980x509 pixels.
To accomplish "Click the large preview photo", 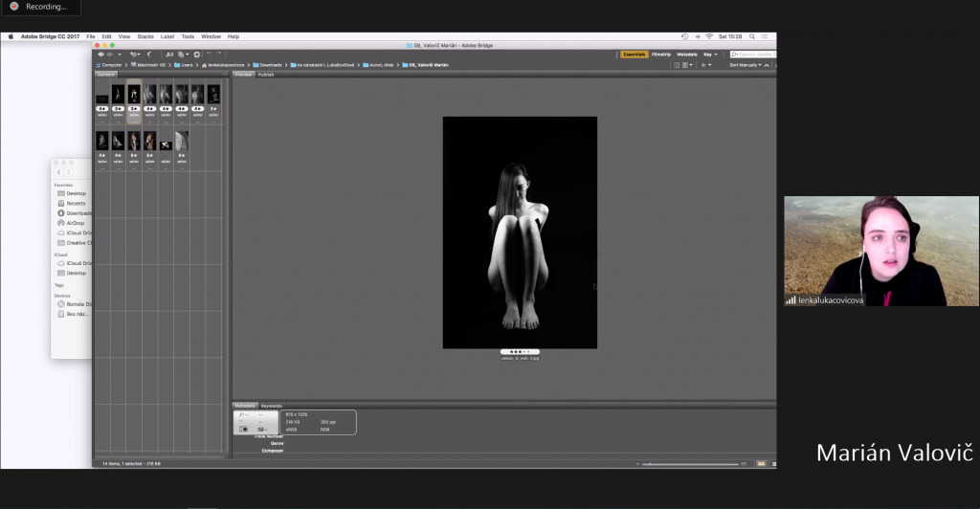I will pyautogui.click(x=520, y=232).
